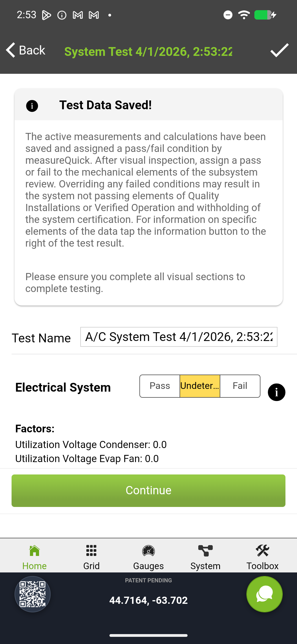The image size is (297, 644).
Task: Edit the Test Name field
Action: pos(179,337)
